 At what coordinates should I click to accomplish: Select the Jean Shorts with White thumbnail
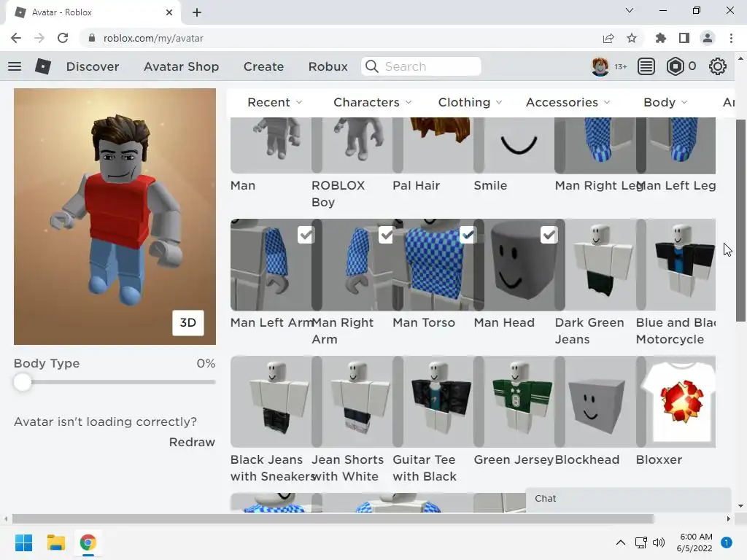coord(352,402)
